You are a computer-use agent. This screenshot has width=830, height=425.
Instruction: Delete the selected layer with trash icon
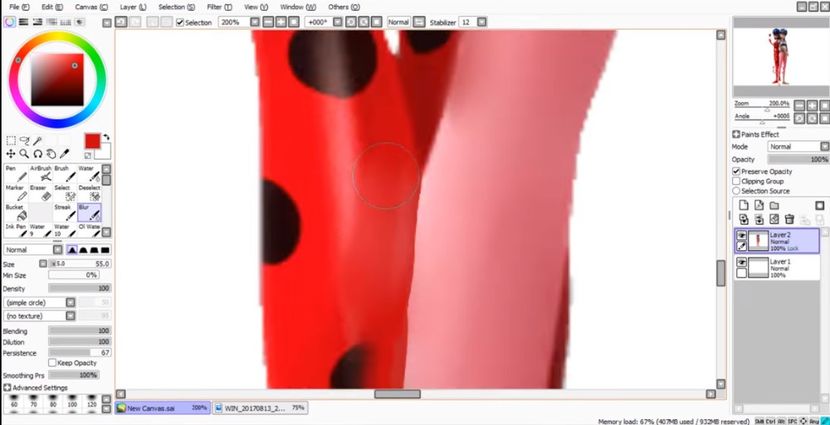[789, 219]
